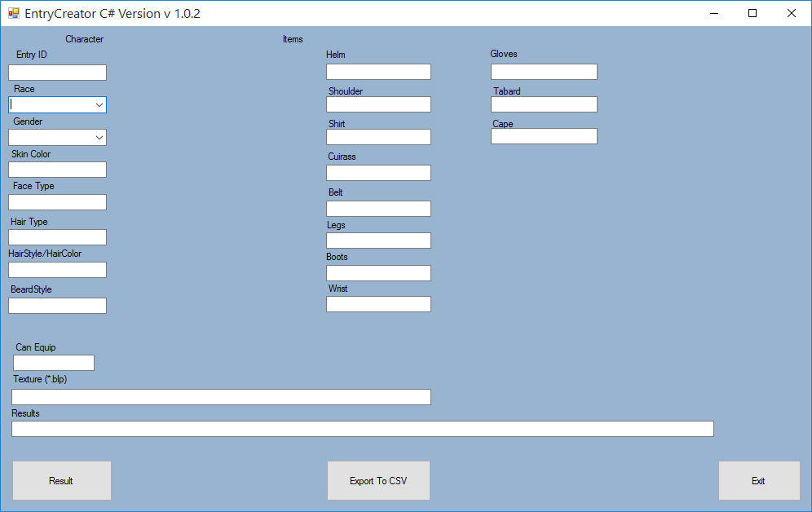Screen dimensions: 812x512
Task: Focus the Entry ID text field
Action: click(x=57, y=73)
